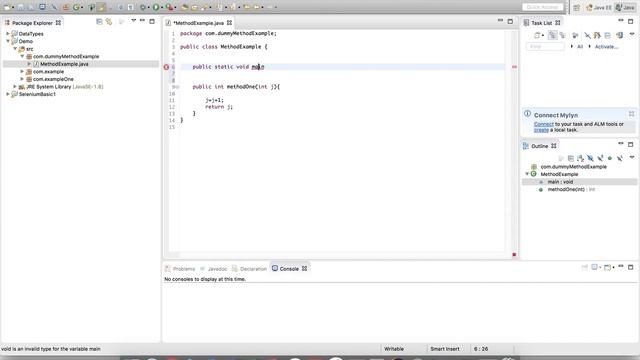This screenshot has width=640, height=360.
Task: Open the Package Explorer view menu
Action: (133, 21)
